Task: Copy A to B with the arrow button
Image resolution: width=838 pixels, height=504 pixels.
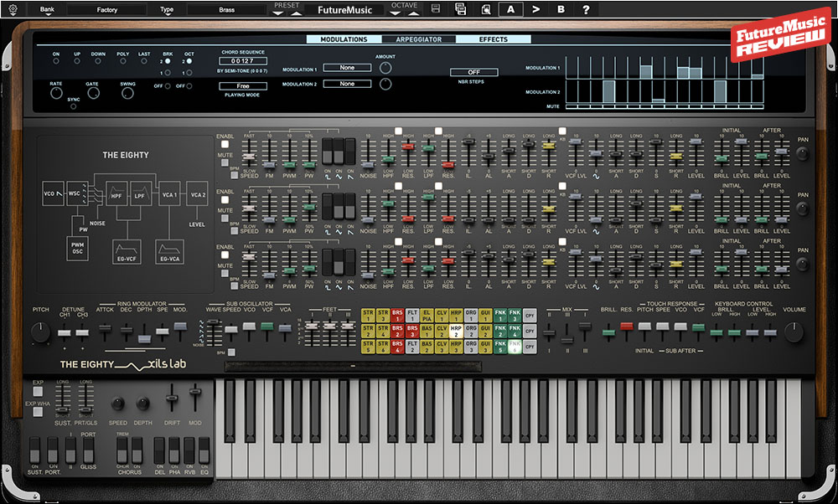Action: pyautogui.click(x=536, y=9)
